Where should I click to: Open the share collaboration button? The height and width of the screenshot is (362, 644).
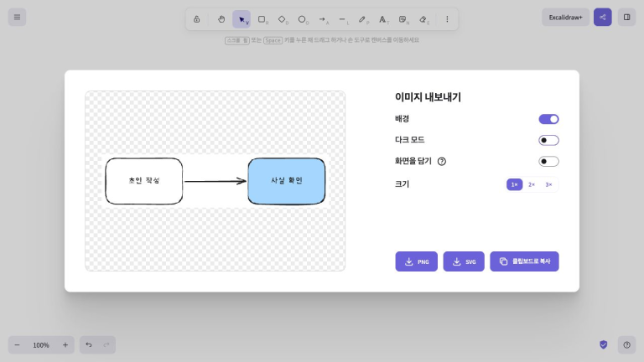[603, 18]
